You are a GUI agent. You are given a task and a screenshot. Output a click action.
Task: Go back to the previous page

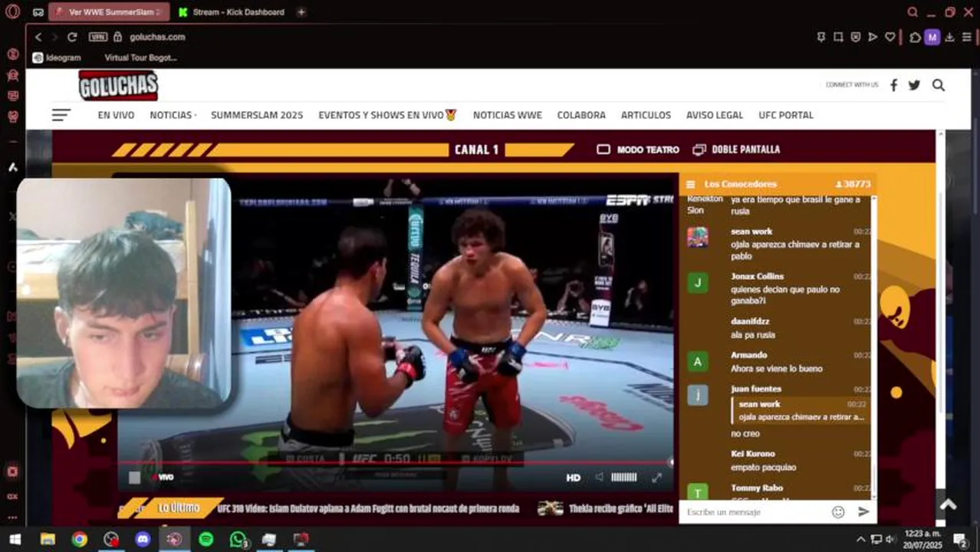[x=38, y=37]
